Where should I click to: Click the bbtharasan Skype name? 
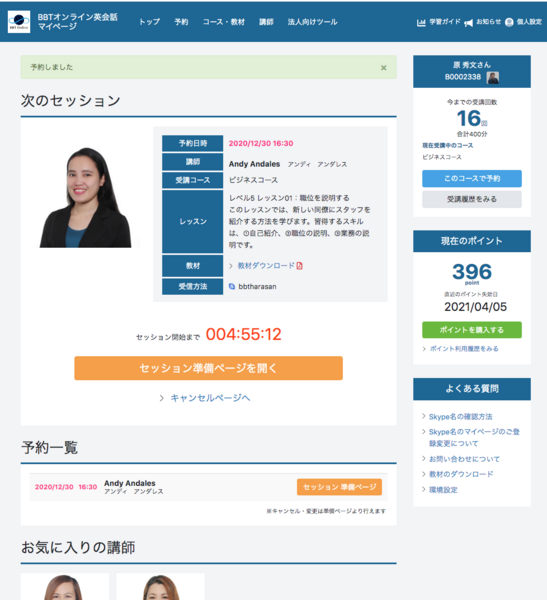pos(257,287)
